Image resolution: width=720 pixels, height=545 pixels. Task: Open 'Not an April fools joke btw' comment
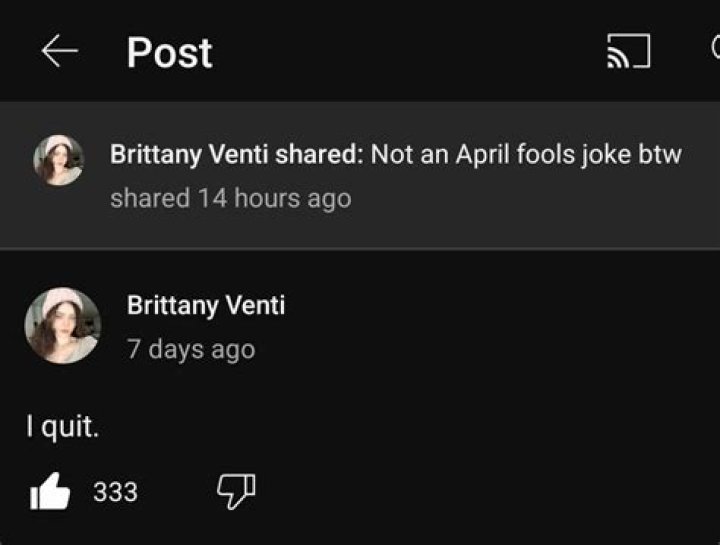coord(526,154)
